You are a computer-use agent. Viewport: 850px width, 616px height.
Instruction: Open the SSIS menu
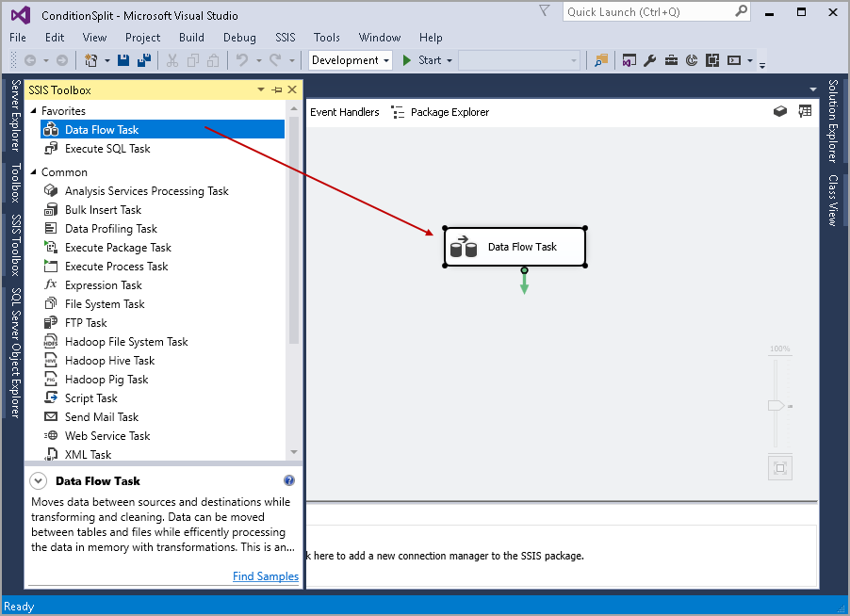pyautogui.click(x=285, y=38)
